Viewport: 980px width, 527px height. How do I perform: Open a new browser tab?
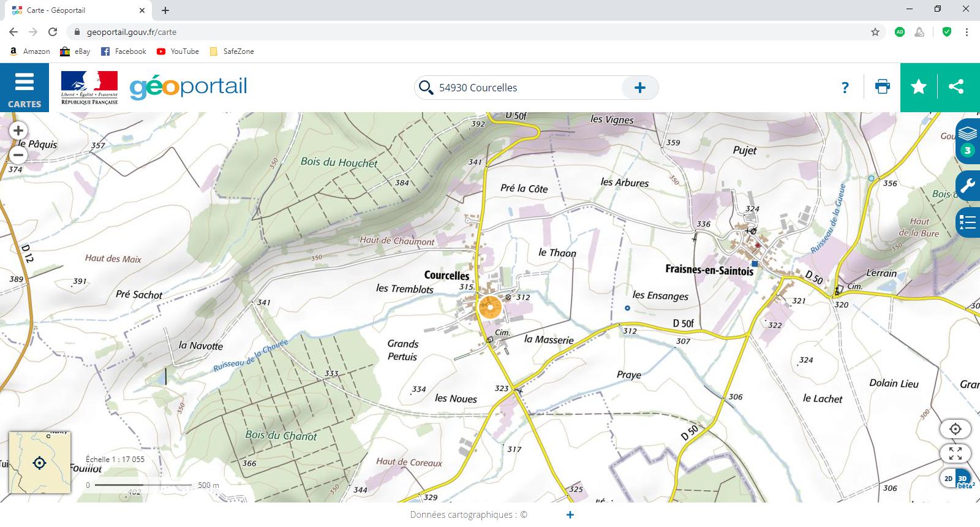pos(165,10)
